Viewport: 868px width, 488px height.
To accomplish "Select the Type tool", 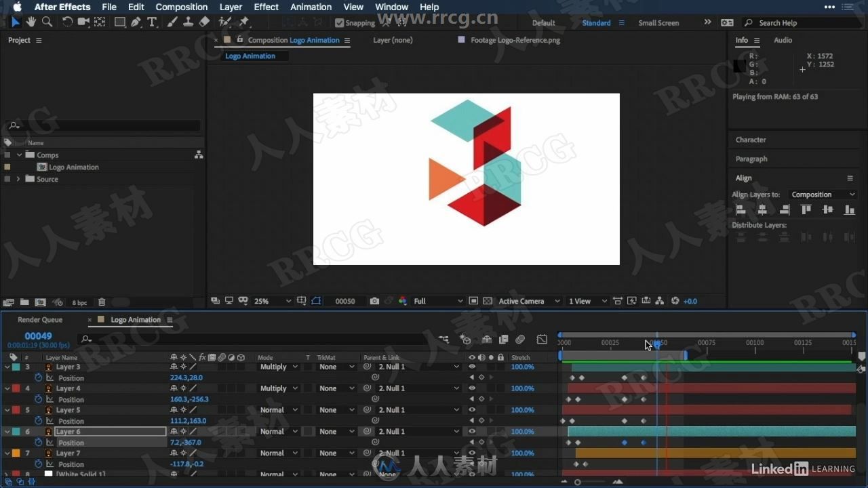I will [x=152, y=22].
